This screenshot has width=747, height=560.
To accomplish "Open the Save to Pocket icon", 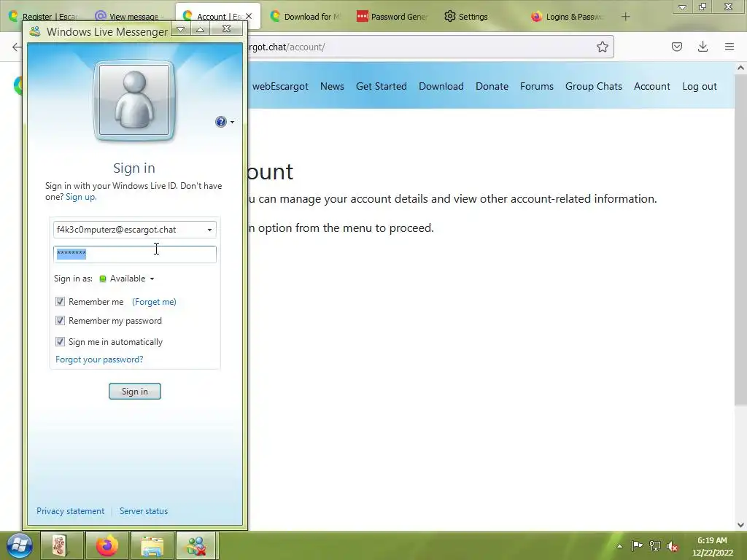I will pos(676,47).
